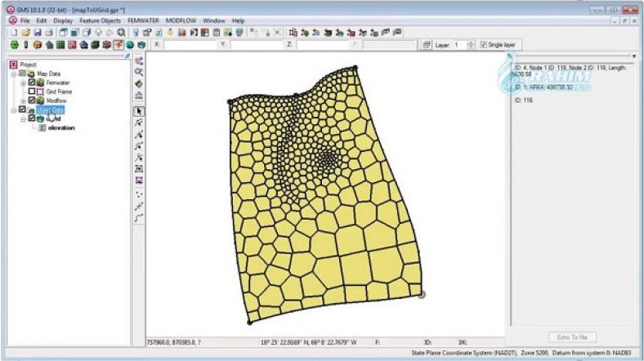644x361 pixels.
Task: Expand the Femwater tree node
Action: click(x=24, y=82)
